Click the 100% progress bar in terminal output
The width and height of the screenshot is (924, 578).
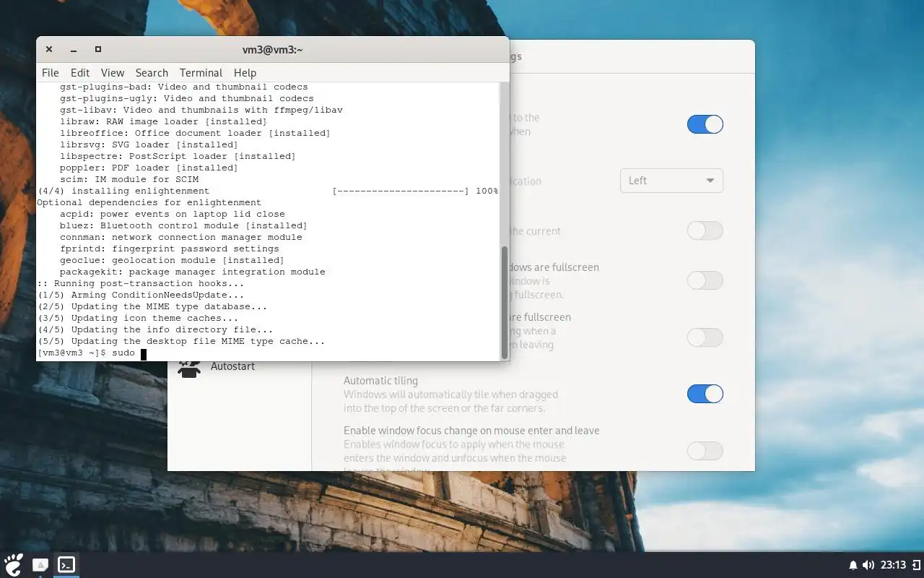415,191
